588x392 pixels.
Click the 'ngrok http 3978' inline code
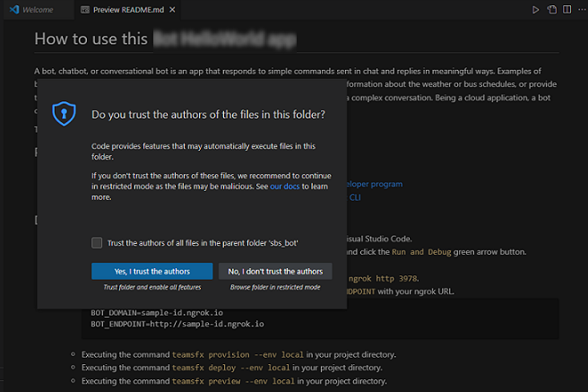point(383,279)
